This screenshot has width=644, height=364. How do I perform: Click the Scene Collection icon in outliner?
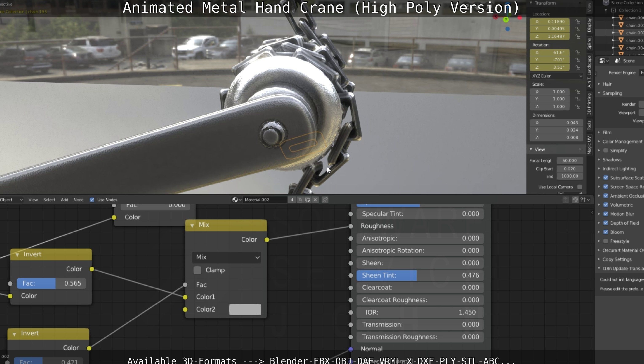point(606,3)
